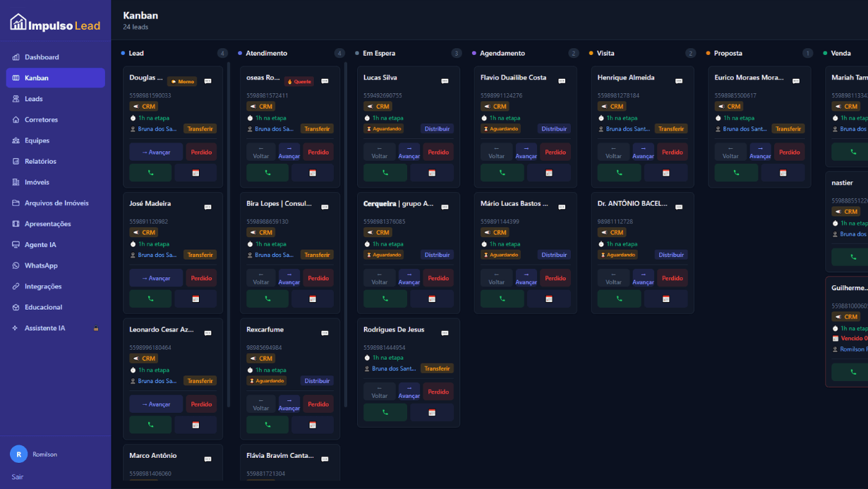This screenshot has width=868, height=489.
Task: Open chat icon on Eurico Moraes card
Action: 796,81
